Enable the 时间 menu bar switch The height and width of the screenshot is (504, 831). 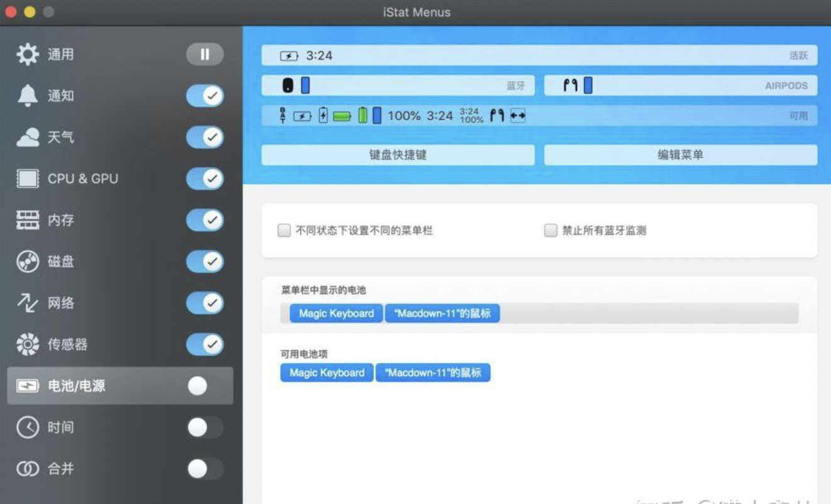tap(204, 427)
